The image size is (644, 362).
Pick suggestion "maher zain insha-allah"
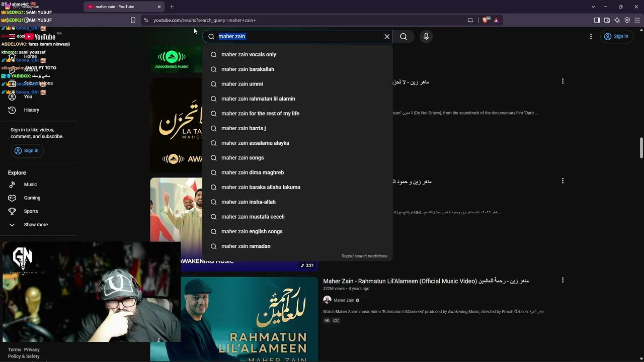pyautogui.click(x=297, y=202)
